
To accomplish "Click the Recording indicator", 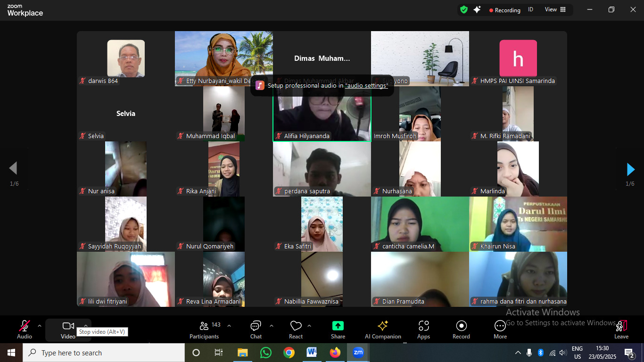I will [x=505, y=10].
